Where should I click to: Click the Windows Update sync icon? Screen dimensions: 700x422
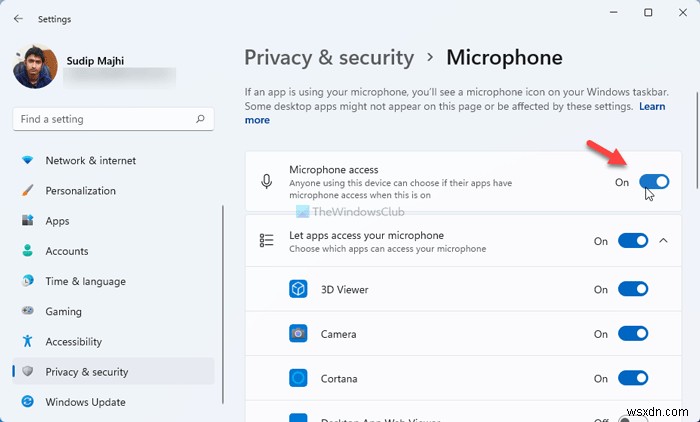27,402
